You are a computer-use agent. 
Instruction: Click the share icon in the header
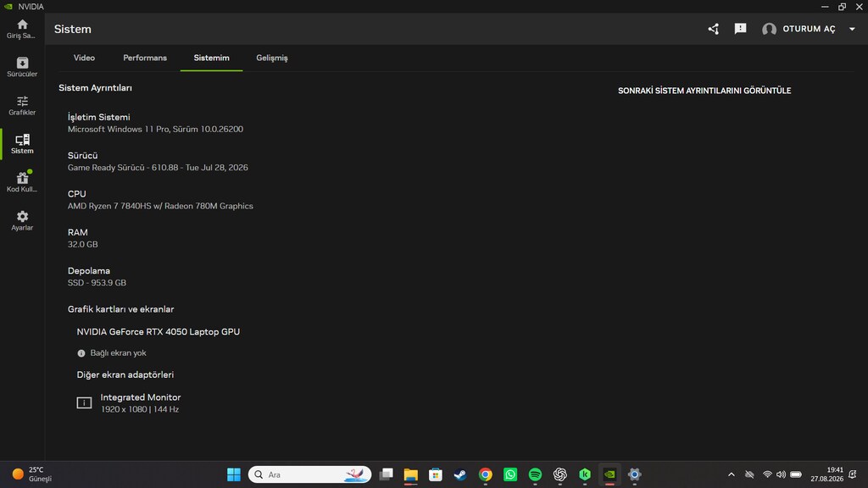tap(713, 29)
